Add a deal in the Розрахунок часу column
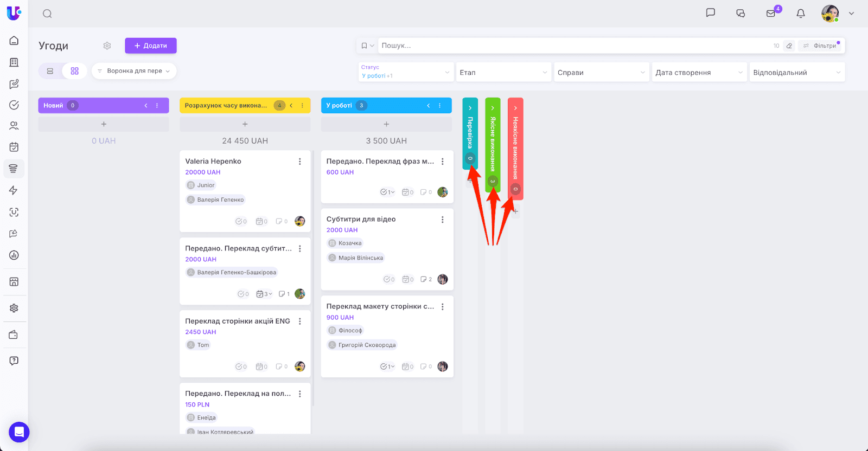The width and height of the screenshot is (868, 451). 245,124
